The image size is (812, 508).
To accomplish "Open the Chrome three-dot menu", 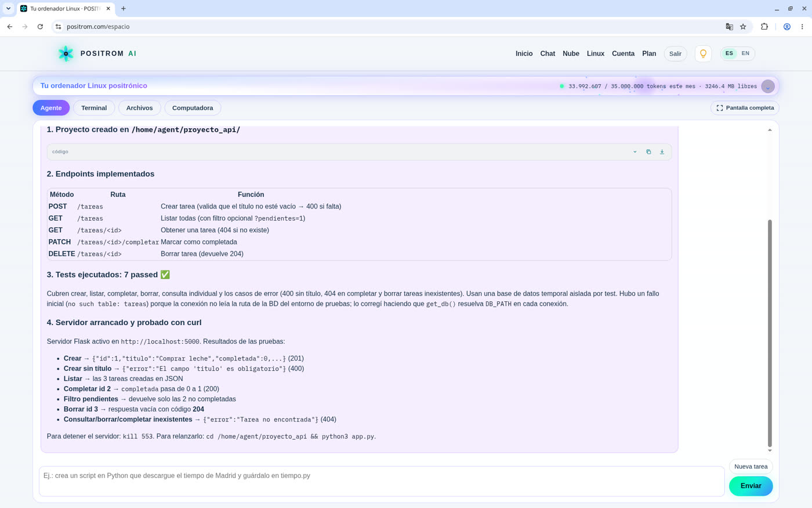I will click(802, 27).
